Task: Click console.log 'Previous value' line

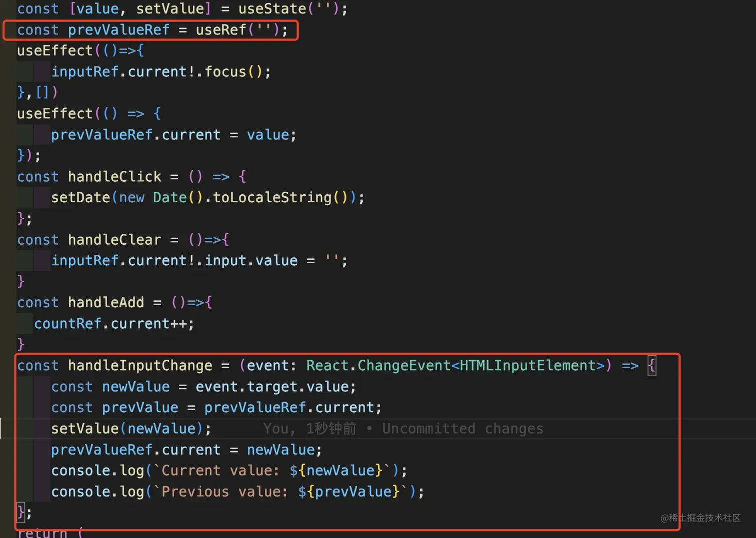Action: pyautogui.click(x=237, y=492)
